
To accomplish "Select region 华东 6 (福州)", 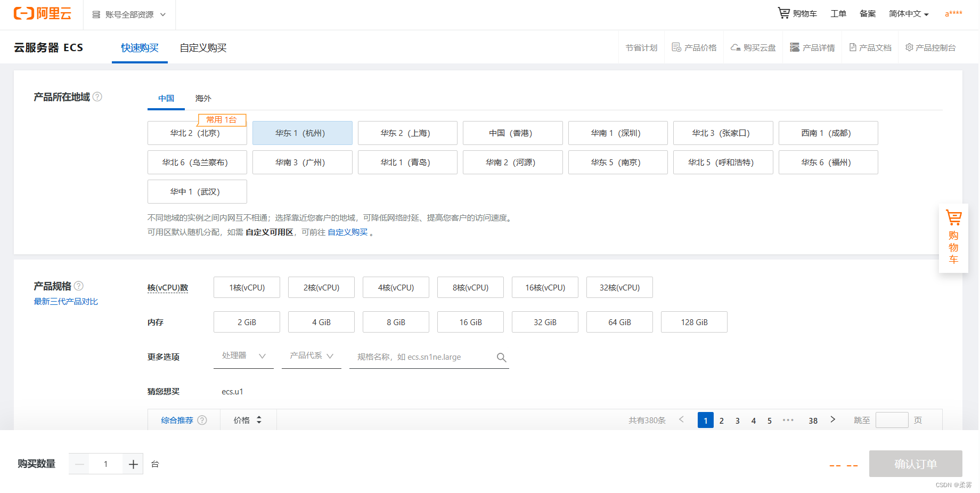I will (x=828, y=163).
